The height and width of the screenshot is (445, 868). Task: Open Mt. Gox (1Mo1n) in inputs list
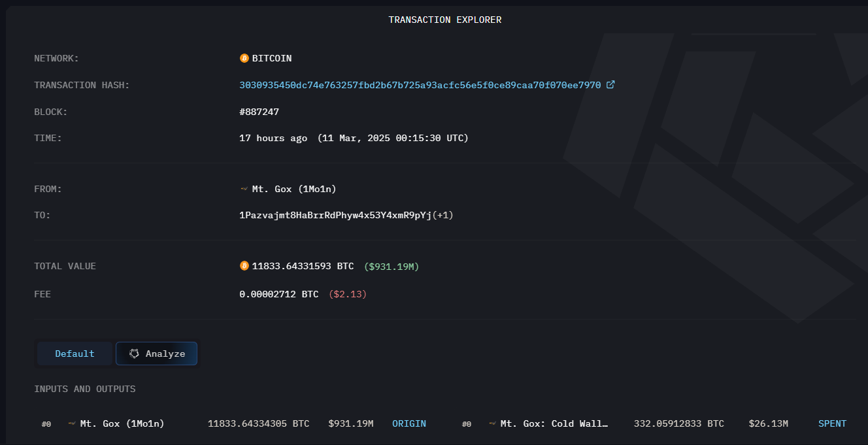pos(122,423)
